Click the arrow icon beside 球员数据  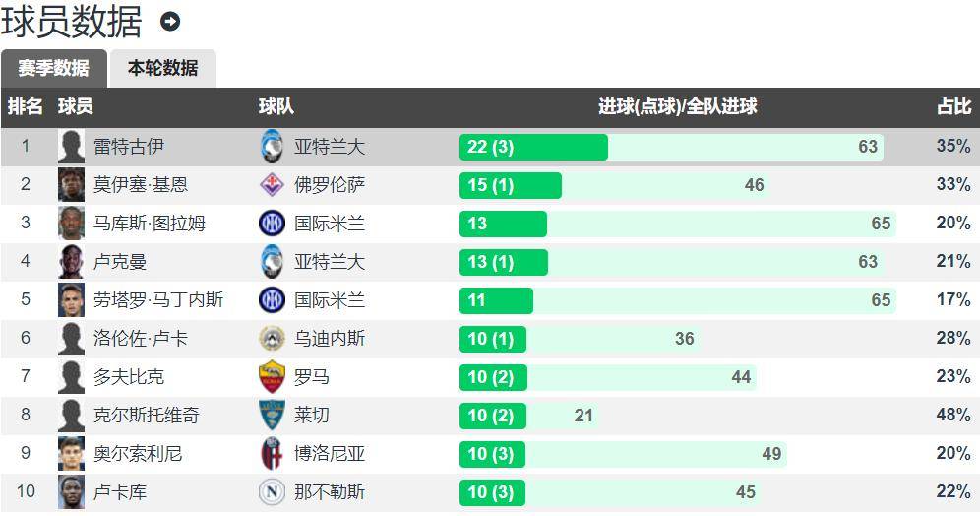click(x=170, y=22)
